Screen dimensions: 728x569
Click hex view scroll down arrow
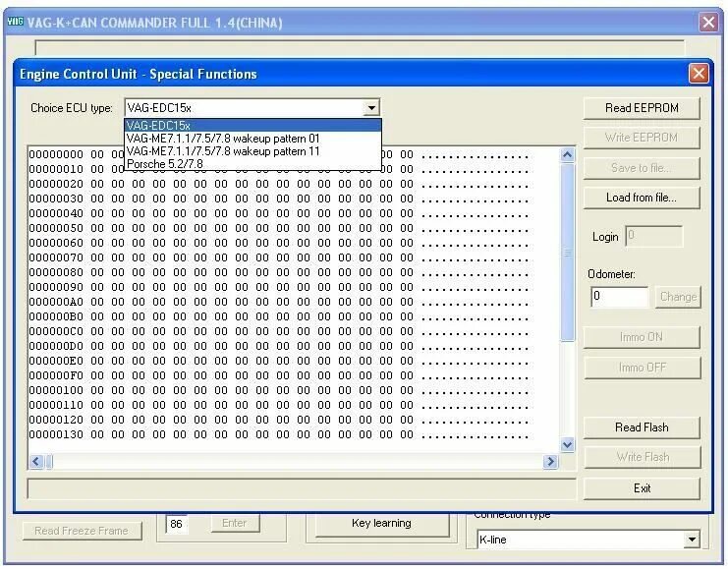[x=567, y=445]
